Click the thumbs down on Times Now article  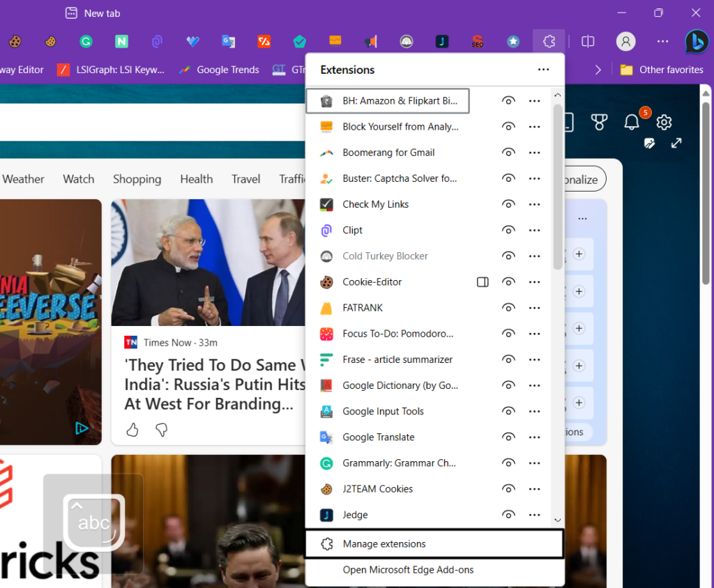click(x=161, y=429)
